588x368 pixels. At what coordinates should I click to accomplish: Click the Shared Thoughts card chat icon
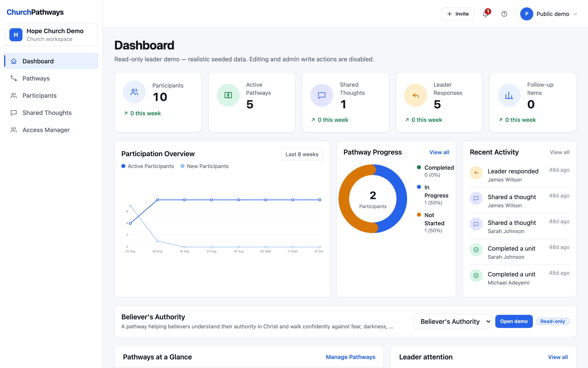(x=322, y=95)
